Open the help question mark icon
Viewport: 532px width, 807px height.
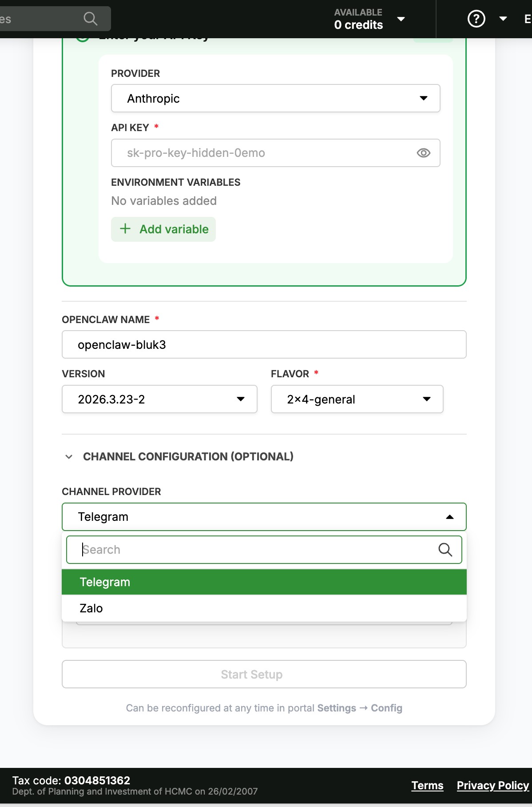476,19
